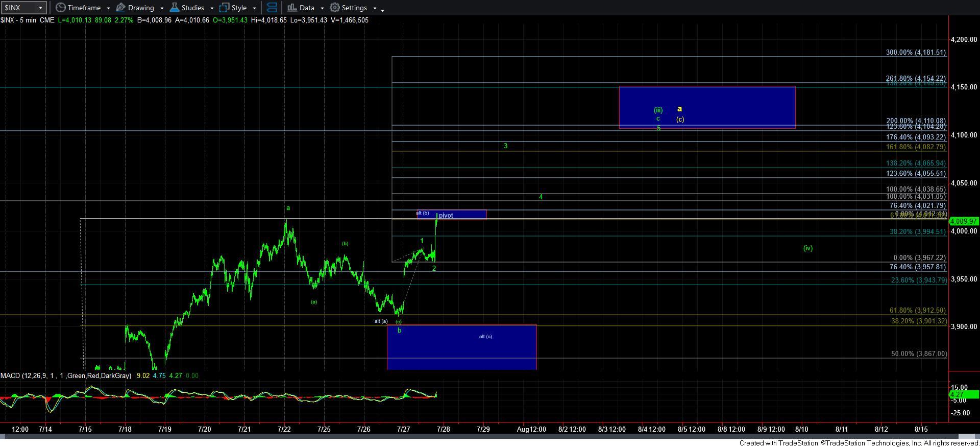Click the 4,150.00 price axis label

(964, 87)
